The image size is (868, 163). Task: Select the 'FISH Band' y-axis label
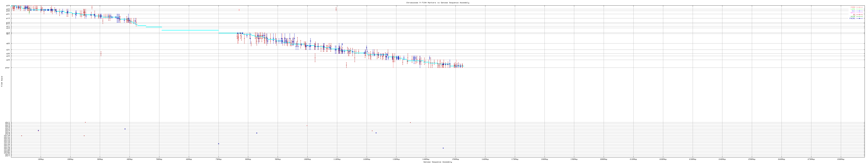coord(2,81)
